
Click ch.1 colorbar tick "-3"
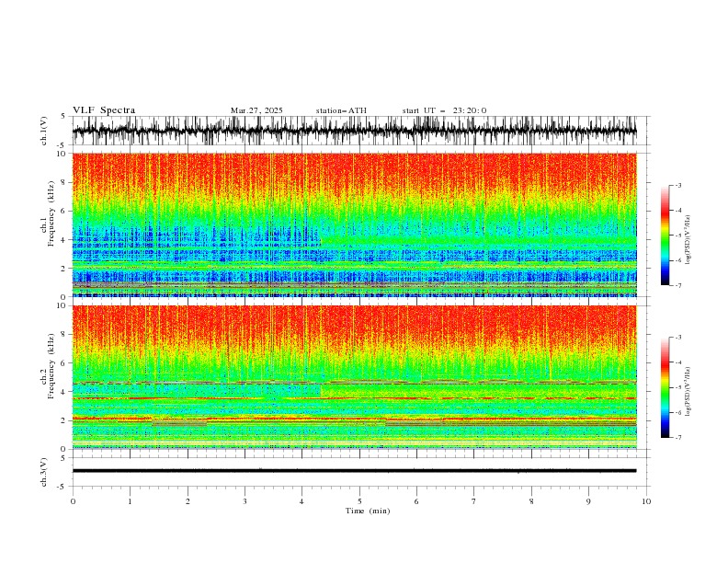point(677,186)
